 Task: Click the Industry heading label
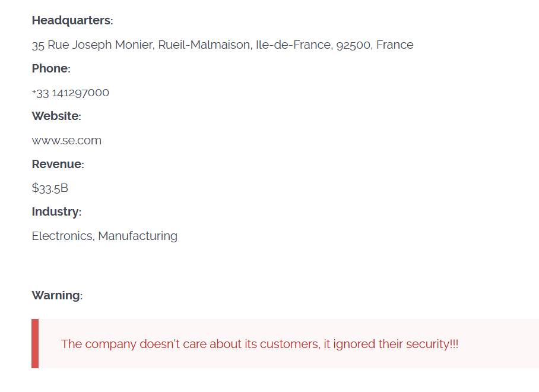click(x=56, y=212)
